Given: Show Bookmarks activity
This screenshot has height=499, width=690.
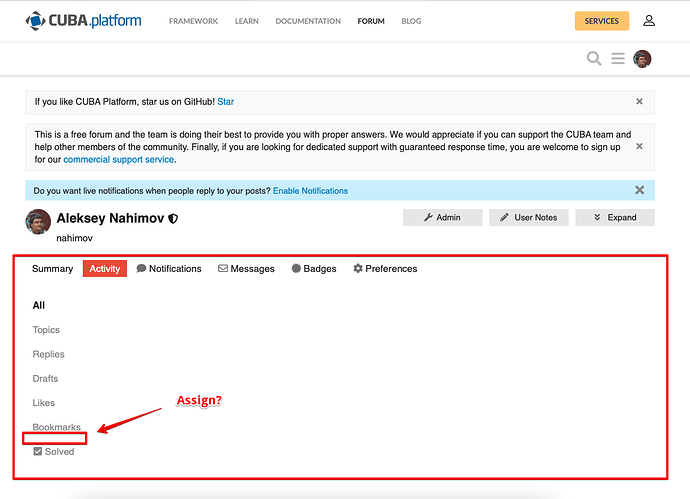Looking at the screenshot, I should 57,427.
